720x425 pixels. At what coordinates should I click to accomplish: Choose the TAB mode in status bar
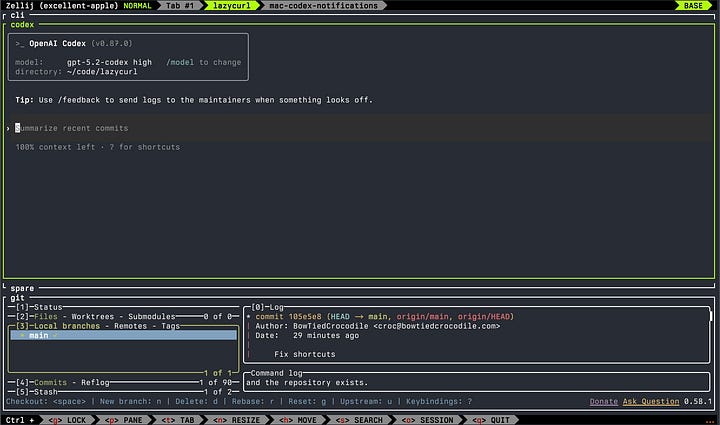tap(178, 420)
